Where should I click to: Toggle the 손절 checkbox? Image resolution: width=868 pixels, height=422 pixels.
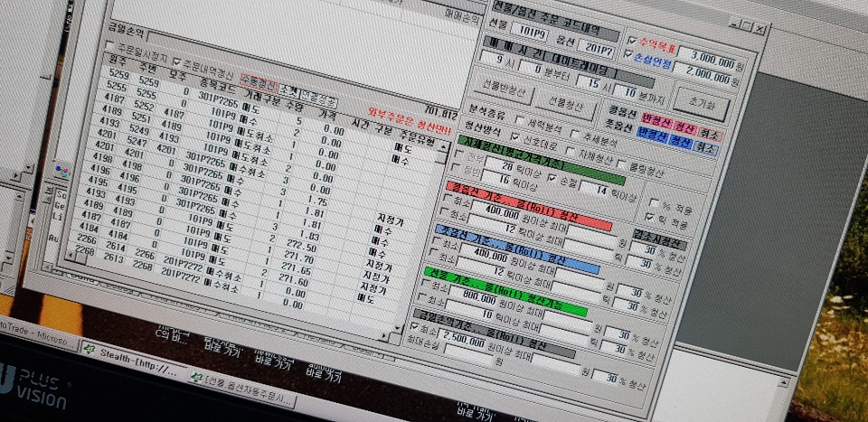click(x=552, y=177)
